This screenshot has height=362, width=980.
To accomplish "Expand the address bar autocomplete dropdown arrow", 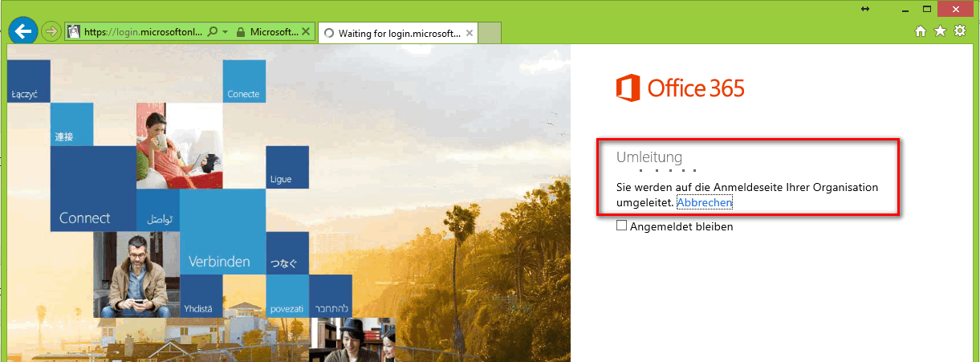I will click(x=226, y=32).
